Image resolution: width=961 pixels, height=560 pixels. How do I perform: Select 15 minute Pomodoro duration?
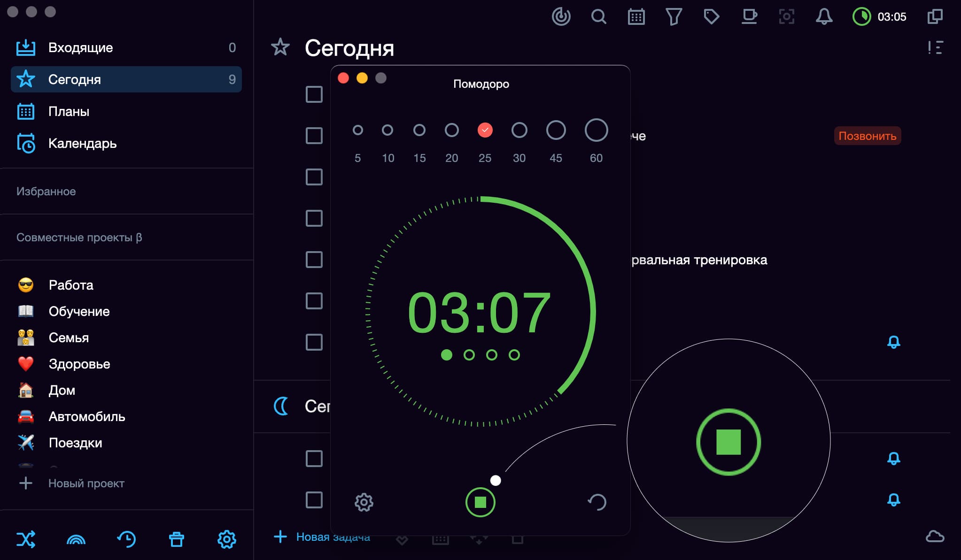pyautogui.click(x=419, y=130)
